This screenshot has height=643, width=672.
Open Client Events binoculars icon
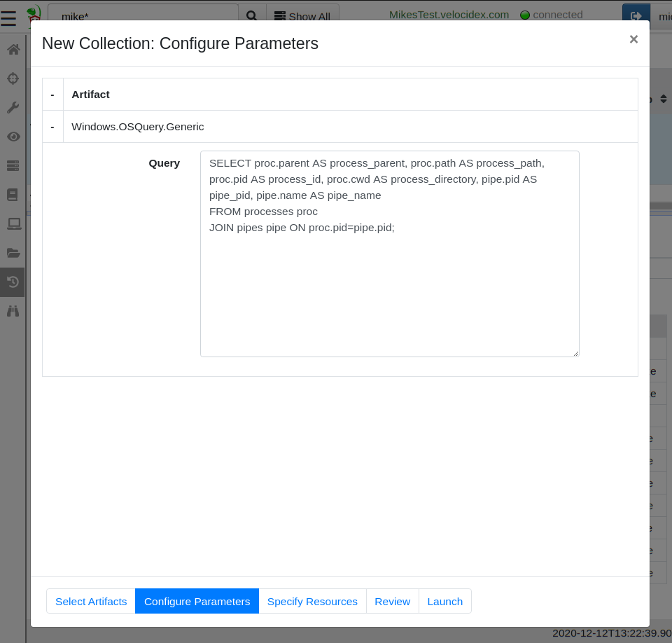pyautogui.click(x=13, y=311)
